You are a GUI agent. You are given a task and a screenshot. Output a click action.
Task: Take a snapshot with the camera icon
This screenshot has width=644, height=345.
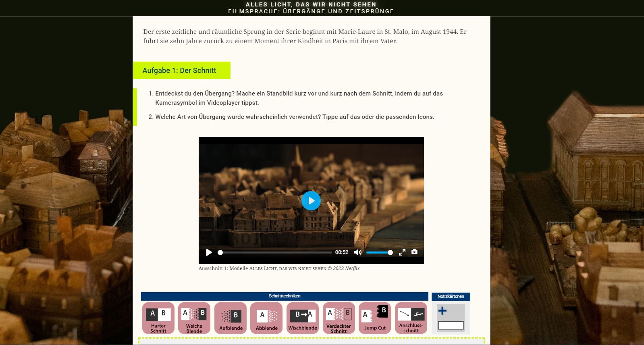pos(414,252)
